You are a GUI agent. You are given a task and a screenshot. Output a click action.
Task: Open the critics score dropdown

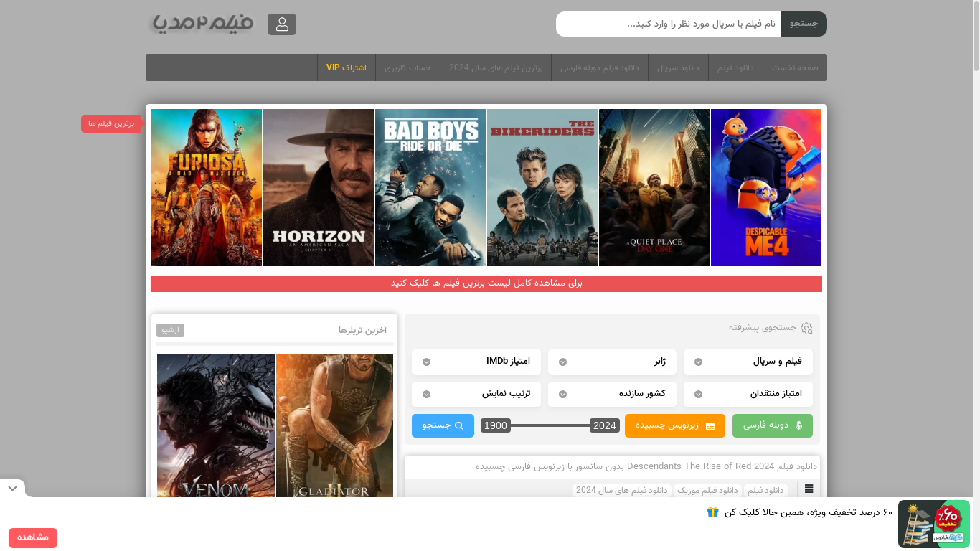(x=748, y=394)
